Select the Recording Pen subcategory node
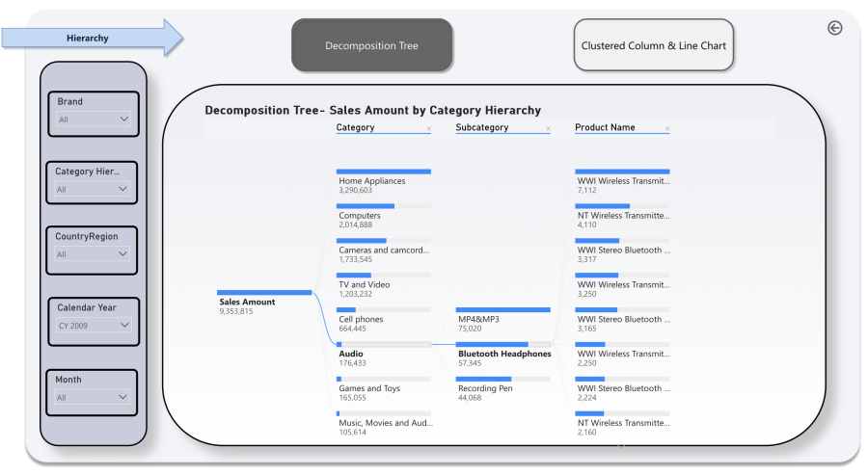The image size is (868, 475). [502, 388]
